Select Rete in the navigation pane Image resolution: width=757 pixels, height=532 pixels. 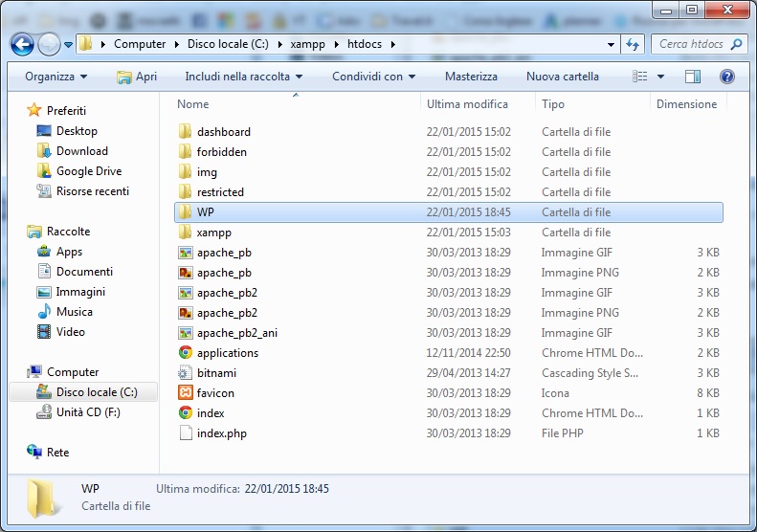pyautogui.click(x=48, y=453)
